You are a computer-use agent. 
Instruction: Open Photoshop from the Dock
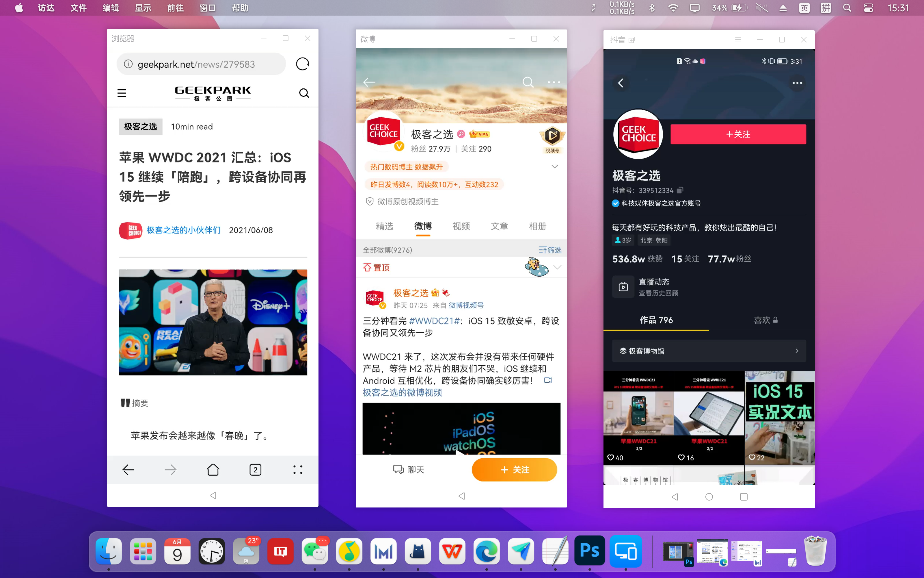pos(590,551)
